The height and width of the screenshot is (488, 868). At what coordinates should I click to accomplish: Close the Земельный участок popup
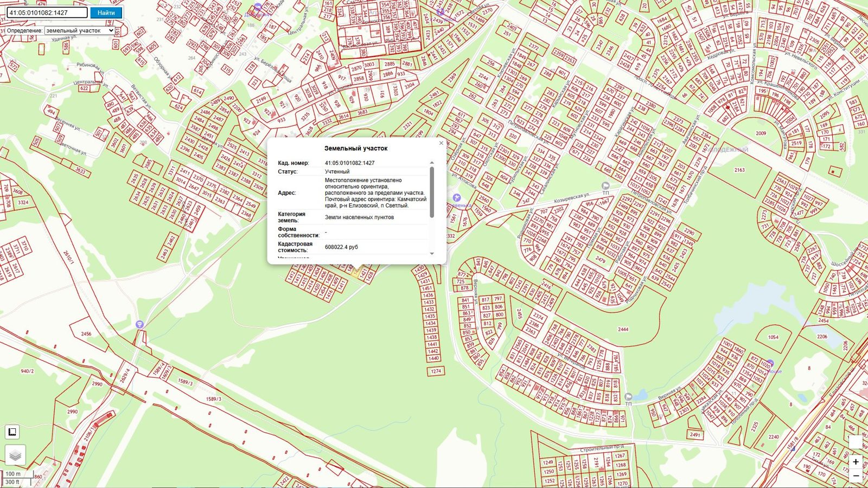pyautogui.click(x=441, y=143)
